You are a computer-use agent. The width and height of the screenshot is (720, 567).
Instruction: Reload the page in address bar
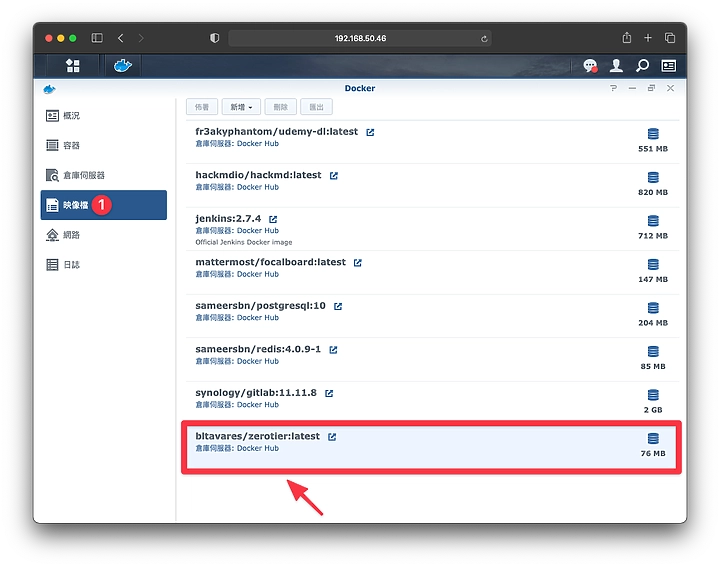(x=484, y=39)
